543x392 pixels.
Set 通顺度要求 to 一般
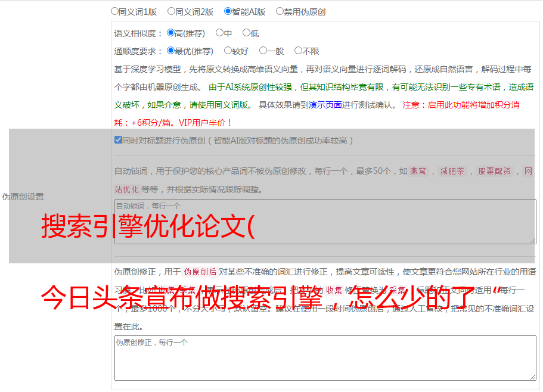coord(263,51)
